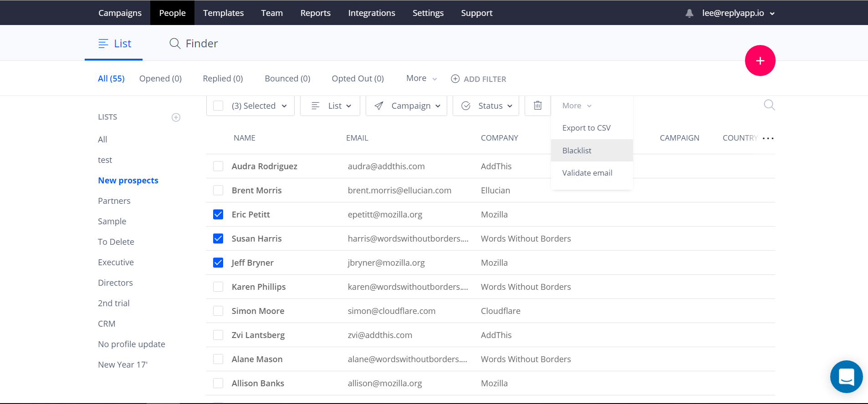The width and height of the screenshot is (868, 404).
Task: Open the lee@replyapp.io account menu
Action: 738,13
